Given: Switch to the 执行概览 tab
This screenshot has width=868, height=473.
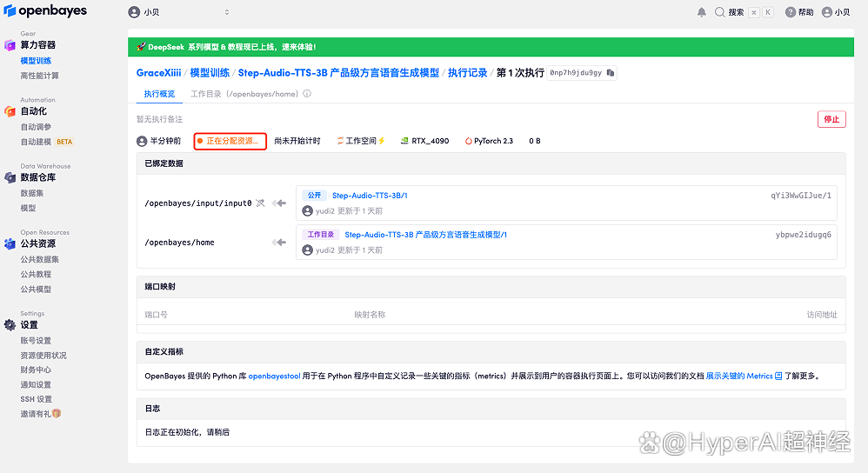Looking at the screenshot, I should pos(159,94).
